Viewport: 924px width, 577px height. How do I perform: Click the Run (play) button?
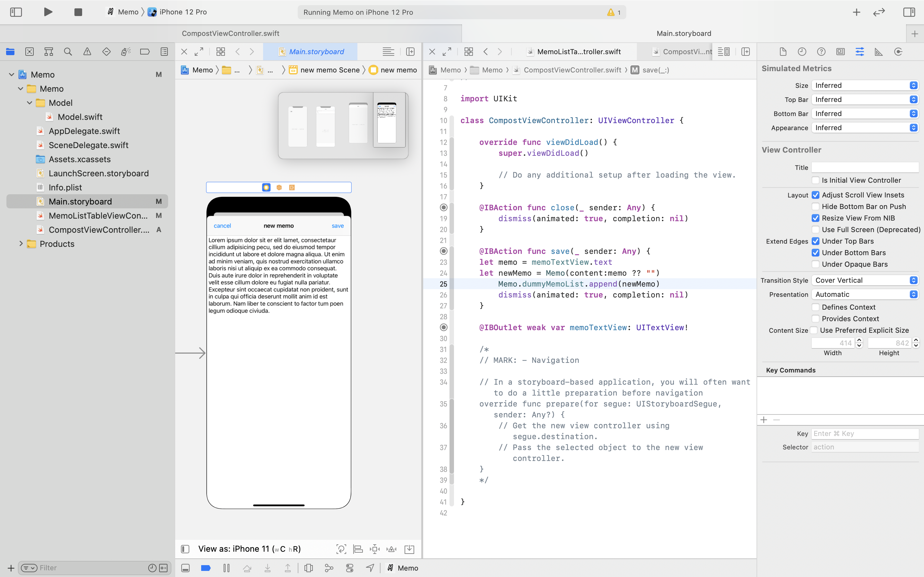coord(48,12)
